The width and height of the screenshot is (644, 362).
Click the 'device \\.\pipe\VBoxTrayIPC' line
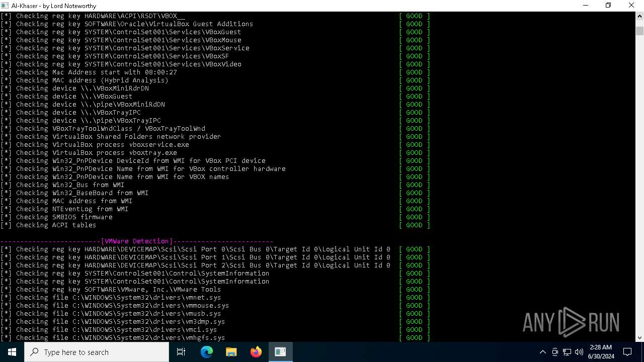[x=80, y=121]
